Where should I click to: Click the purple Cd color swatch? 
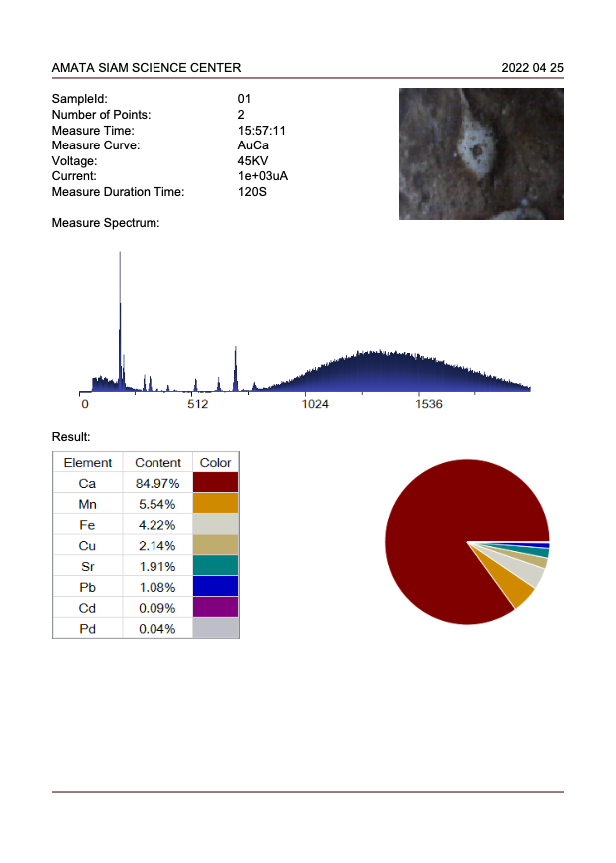216,608
